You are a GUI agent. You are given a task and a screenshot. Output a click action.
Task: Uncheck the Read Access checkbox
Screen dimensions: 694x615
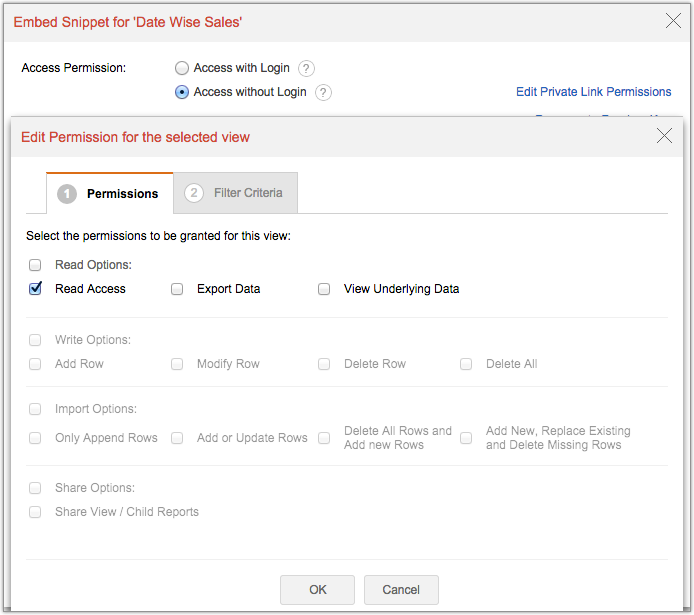tap(35, 289)
